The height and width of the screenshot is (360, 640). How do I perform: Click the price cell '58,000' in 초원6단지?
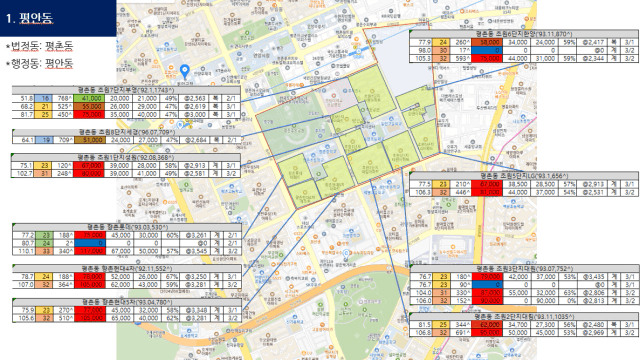click(487, 42)
